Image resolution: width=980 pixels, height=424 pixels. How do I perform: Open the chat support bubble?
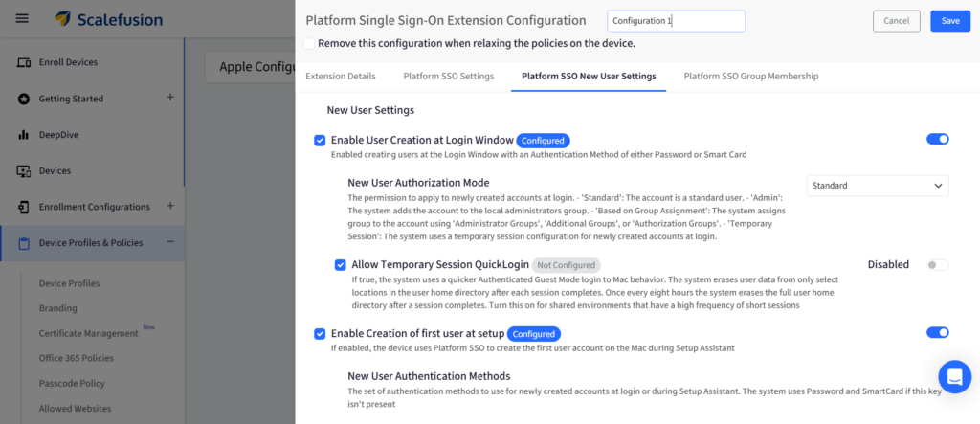coord(954,376)
